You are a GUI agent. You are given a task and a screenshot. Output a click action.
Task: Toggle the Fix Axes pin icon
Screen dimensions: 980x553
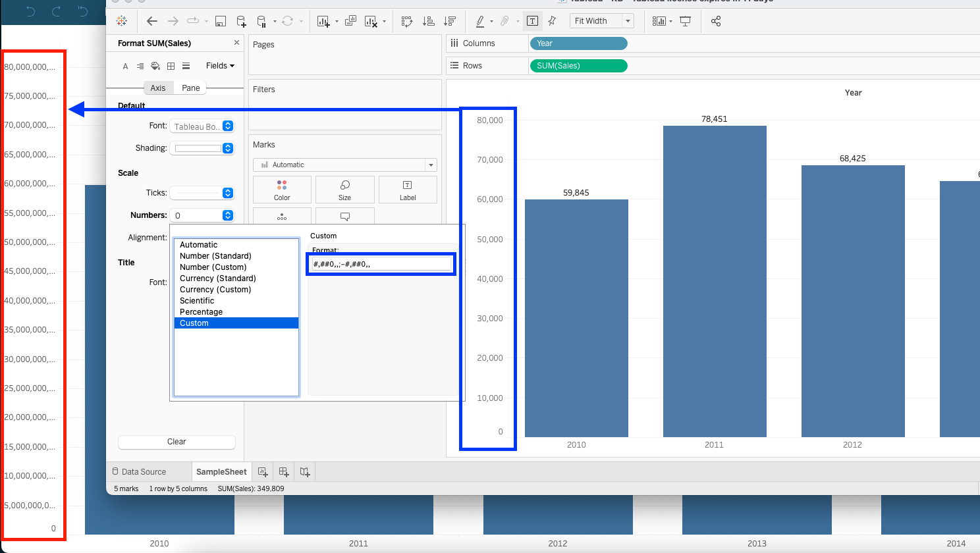[x=553, y=21]
